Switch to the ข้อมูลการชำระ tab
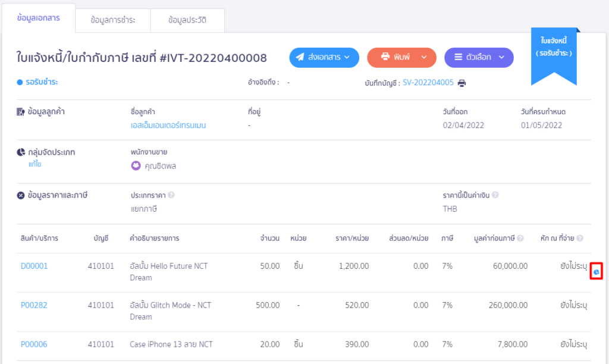The width and height of the screenshot is (609, 364). (113, 20)
